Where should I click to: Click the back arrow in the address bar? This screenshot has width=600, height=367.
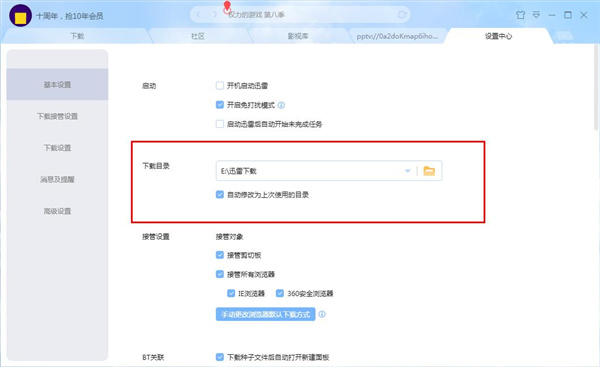point(198,15)
